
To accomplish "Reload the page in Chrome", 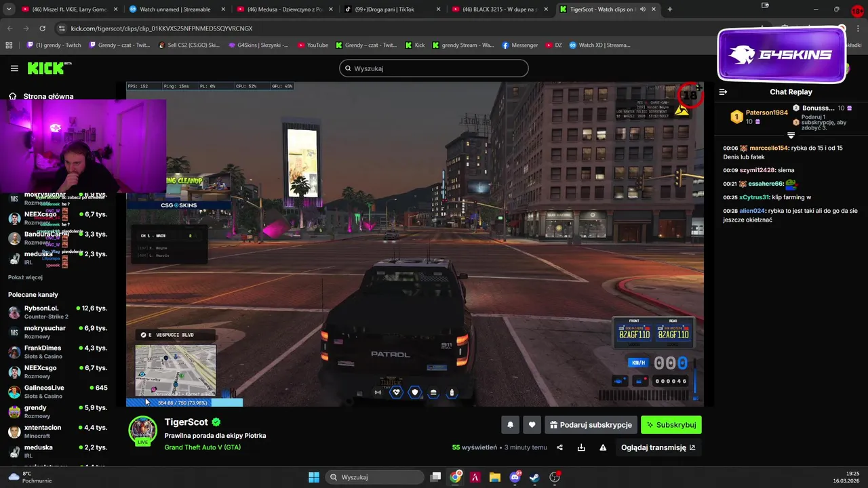I will 42,28.
